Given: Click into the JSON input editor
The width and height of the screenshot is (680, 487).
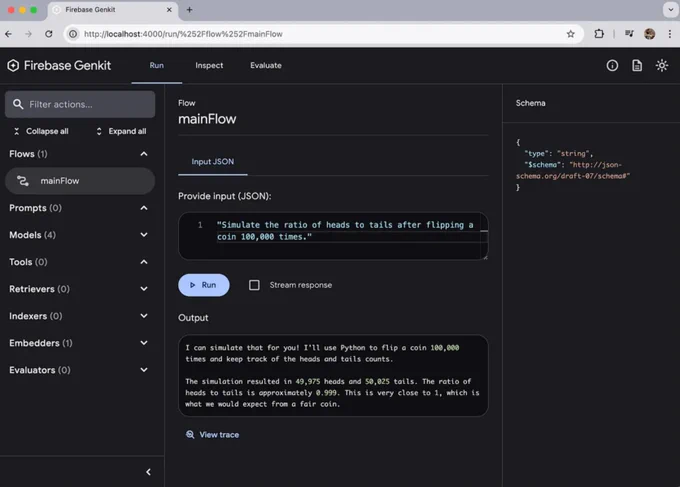Looking at the screenshot, I should 333,236.
